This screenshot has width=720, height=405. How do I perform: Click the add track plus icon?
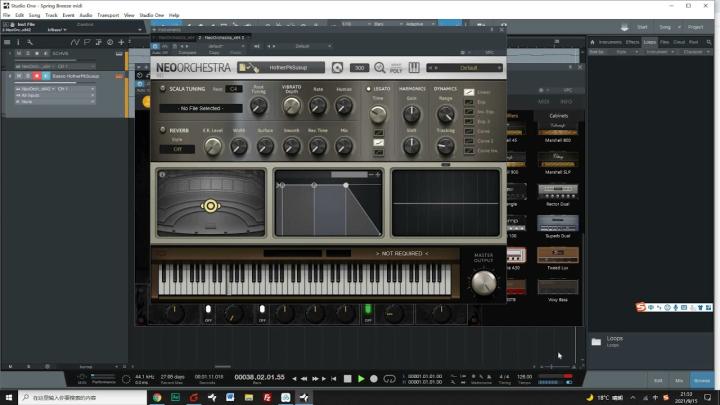coord(121,42)
